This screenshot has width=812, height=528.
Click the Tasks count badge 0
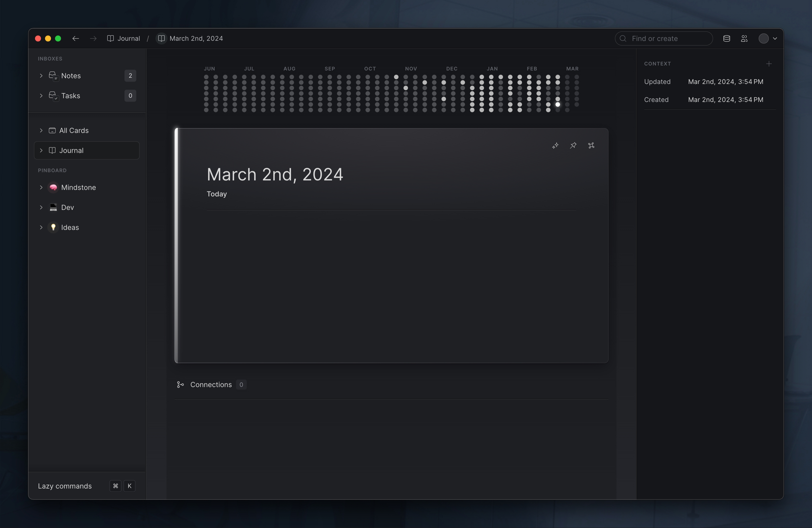click(x=130, y=96)
